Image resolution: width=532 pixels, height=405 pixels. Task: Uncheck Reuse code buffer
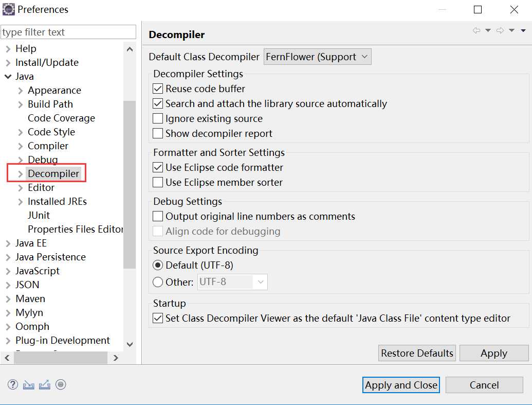[158, 89]
